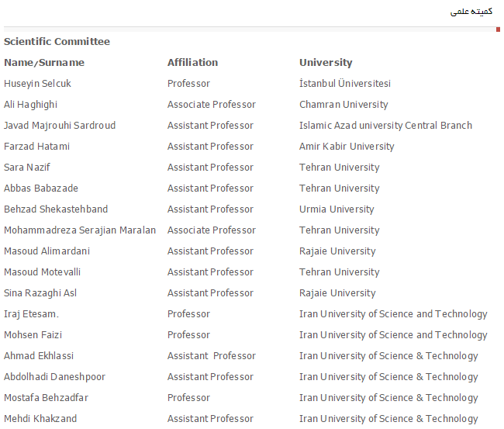Click Mostafa Behzadfar's Professor title
The image size is (504, 429).
(x=188, y=398)
